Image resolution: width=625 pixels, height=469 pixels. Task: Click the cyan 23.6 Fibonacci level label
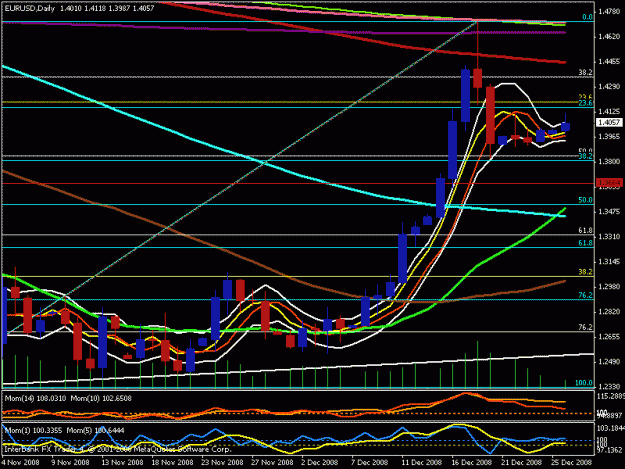tap(586, 103)
